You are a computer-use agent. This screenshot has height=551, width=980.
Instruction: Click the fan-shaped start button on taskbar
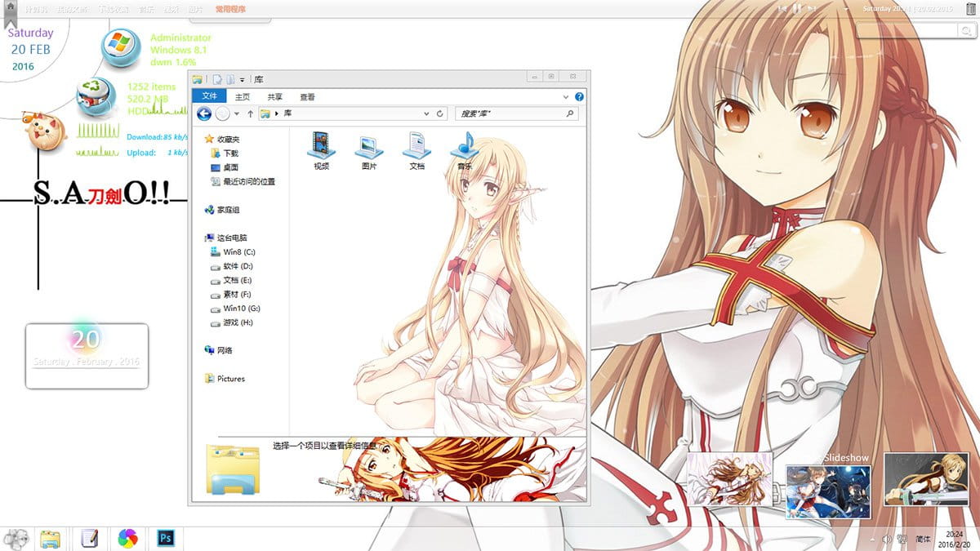click(16, 539)
